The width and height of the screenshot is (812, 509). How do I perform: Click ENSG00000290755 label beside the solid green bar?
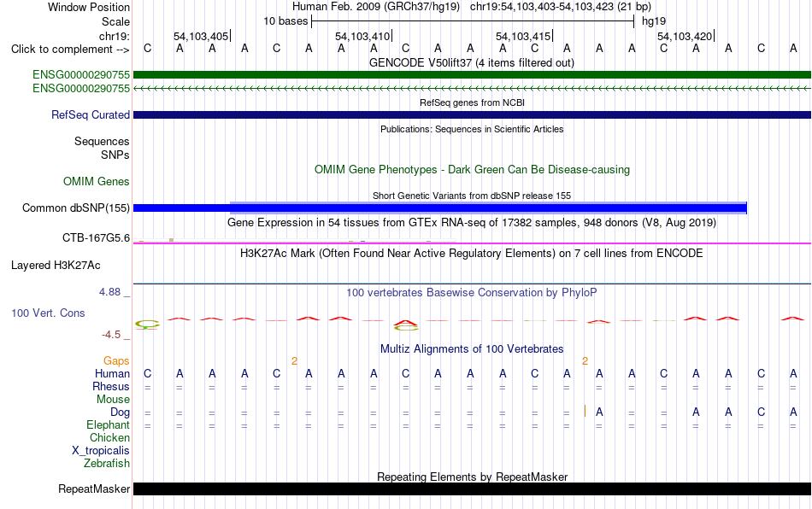point(81,75)
